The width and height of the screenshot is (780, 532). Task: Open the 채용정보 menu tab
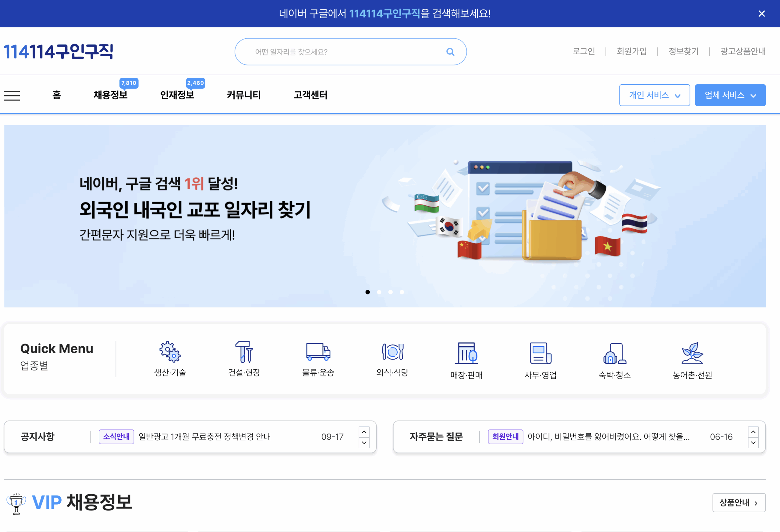110,95
